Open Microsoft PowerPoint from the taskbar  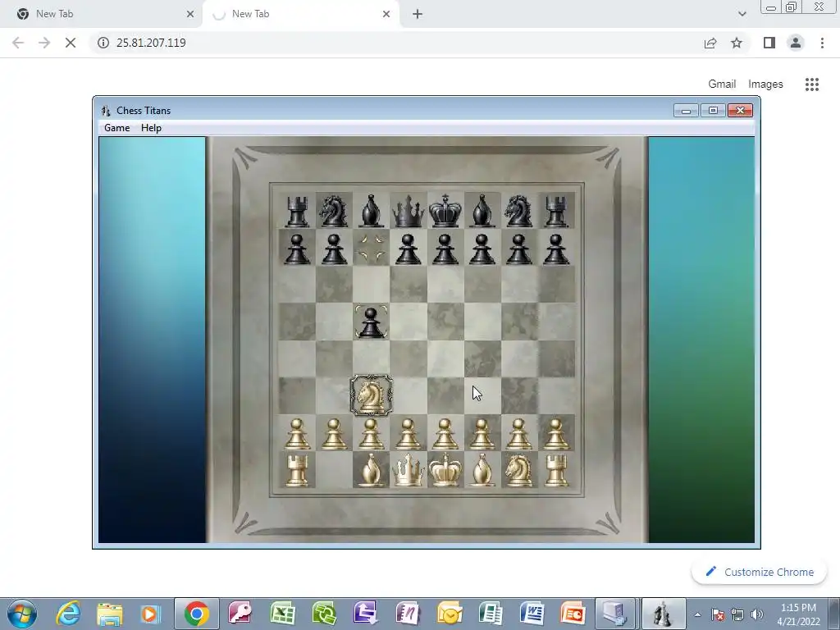coord(572,614)
